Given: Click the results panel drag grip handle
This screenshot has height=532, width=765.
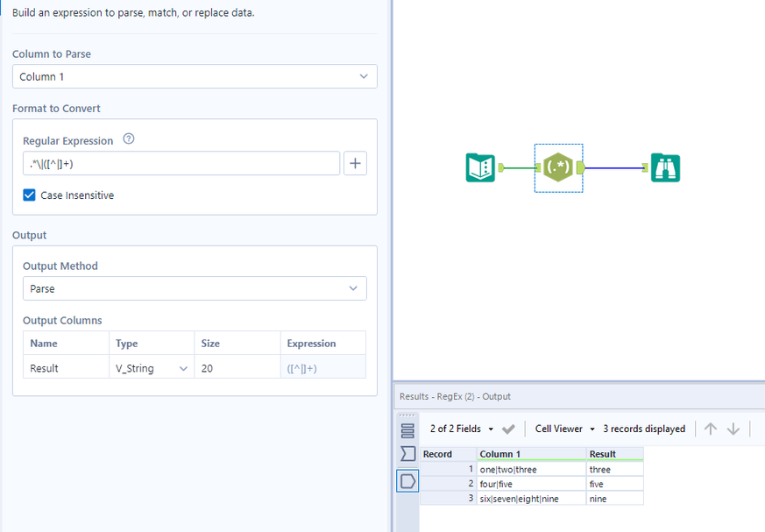Looking at the screenshot, I should coord(407,415).
